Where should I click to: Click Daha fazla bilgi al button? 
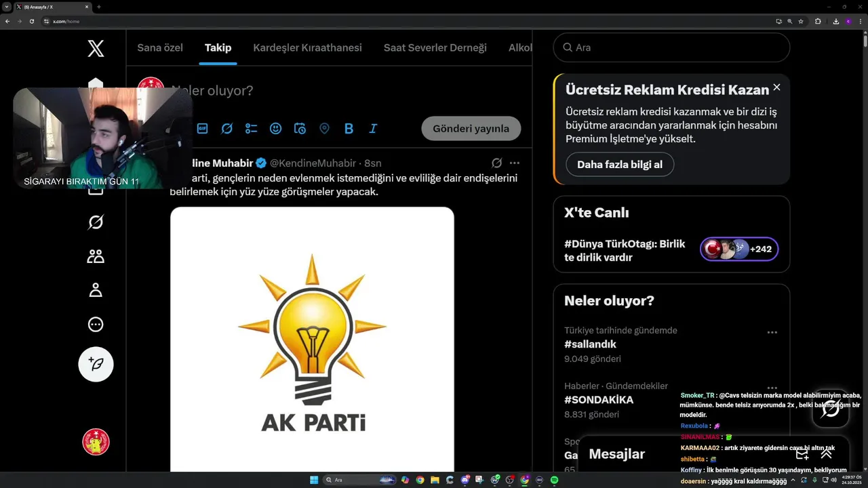coord(620,164)
